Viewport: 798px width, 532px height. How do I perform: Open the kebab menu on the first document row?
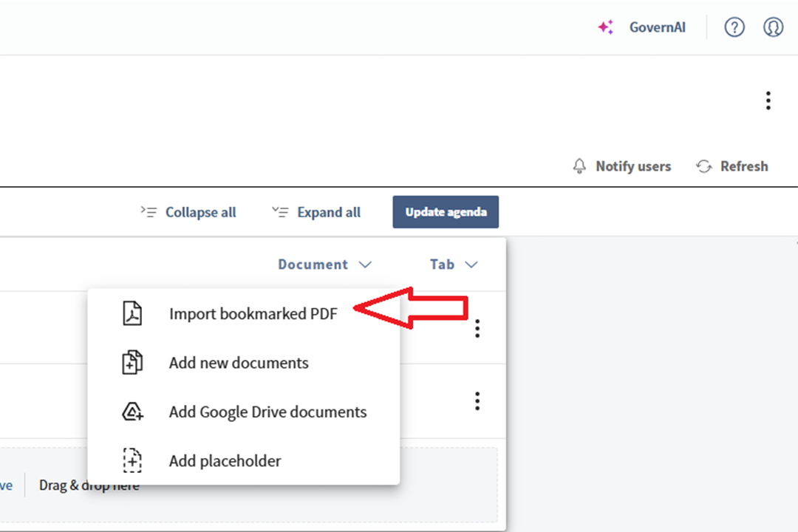coord(477,328)
